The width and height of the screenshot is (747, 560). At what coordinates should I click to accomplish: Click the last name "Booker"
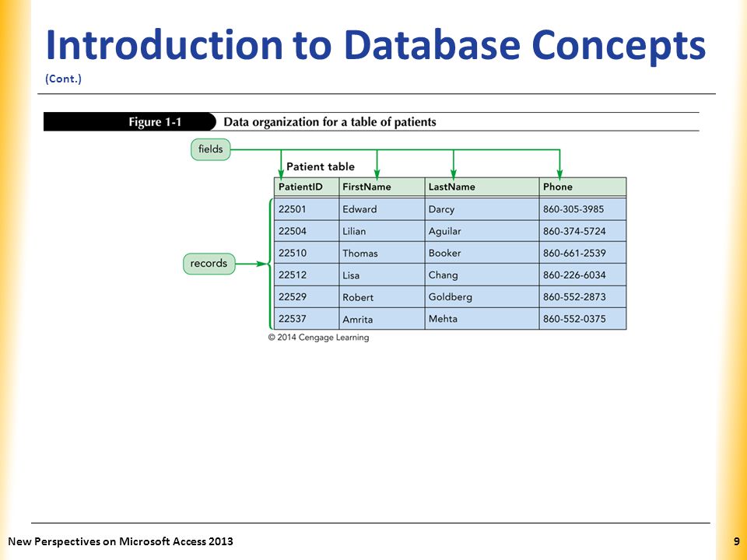tap(444, 253)
